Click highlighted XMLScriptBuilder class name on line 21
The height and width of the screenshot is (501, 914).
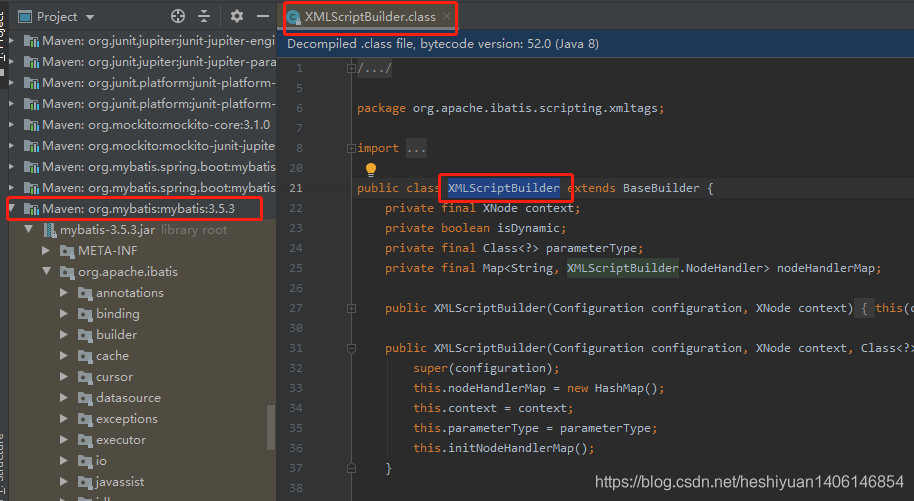[x=504, y=188]
